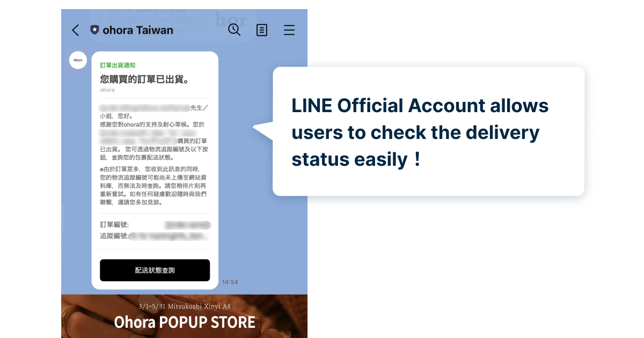Click the ohora Taiwan chat title
Viewport: 644px width, 338px height.
[x=138, y=30]
